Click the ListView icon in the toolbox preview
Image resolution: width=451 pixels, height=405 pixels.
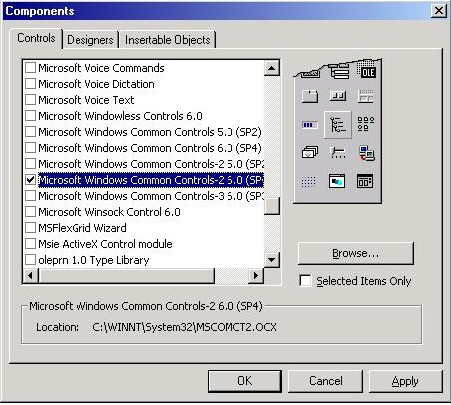(x=366, y=124)
